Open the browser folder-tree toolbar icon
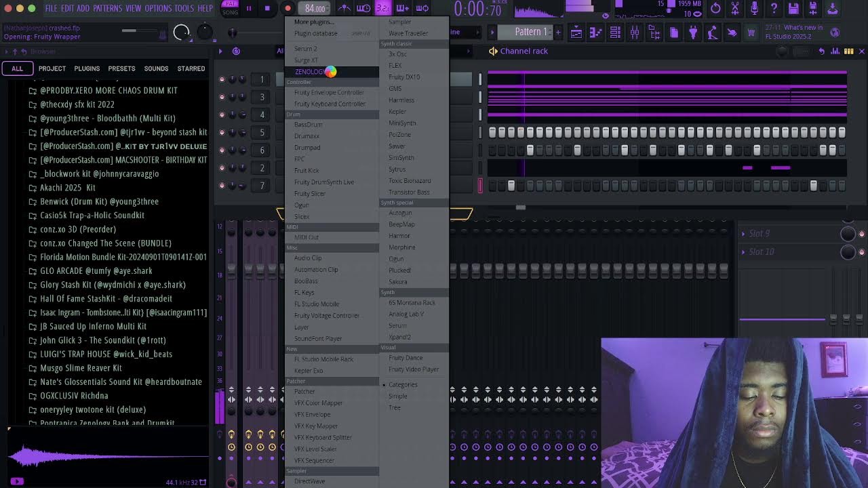 pos(654,33)
